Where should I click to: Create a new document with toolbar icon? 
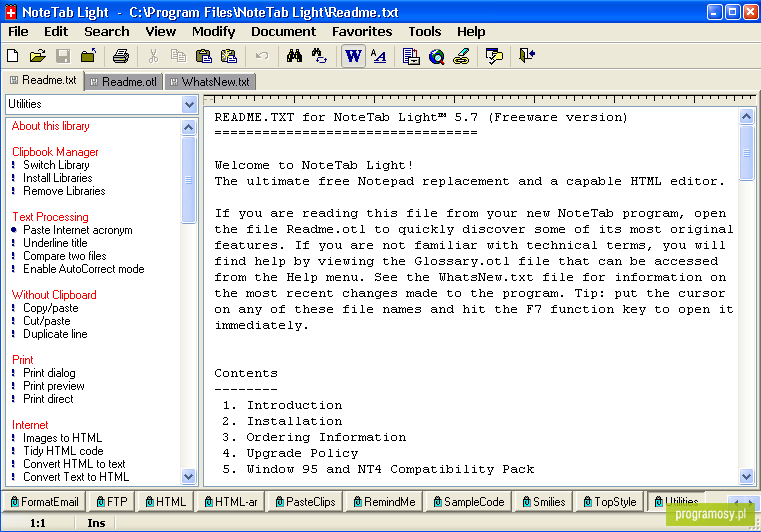(13, 56)
